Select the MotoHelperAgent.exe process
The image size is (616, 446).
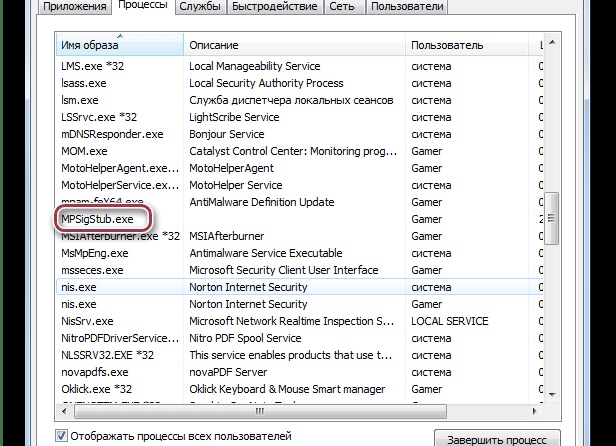click(x=300, y=168)
